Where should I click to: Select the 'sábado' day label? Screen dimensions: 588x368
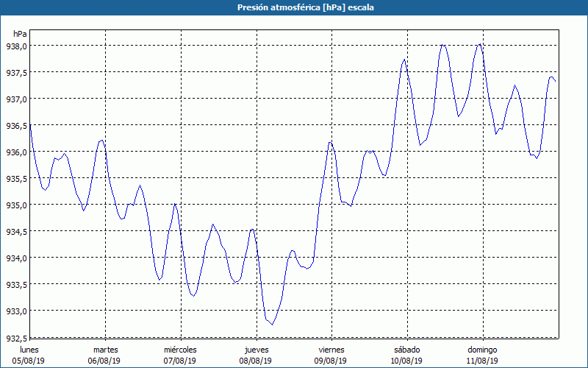coord(407,350)
